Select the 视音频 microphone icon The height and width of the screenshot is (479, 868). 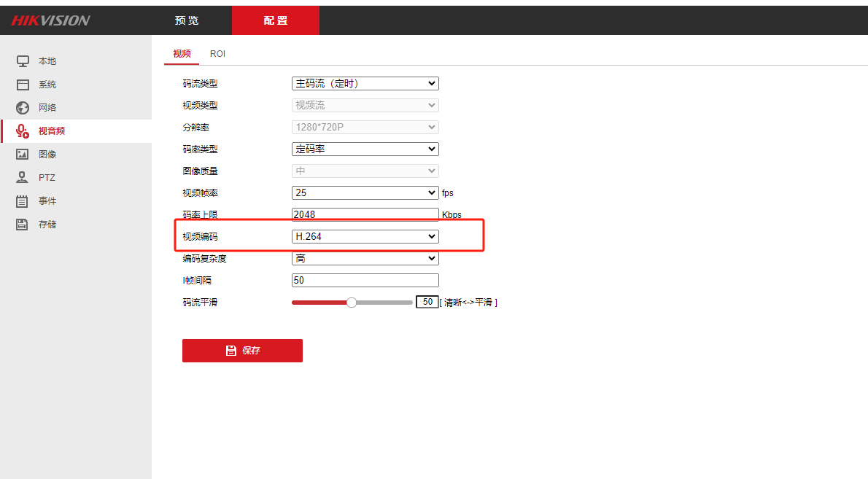(x=22, y=131)
